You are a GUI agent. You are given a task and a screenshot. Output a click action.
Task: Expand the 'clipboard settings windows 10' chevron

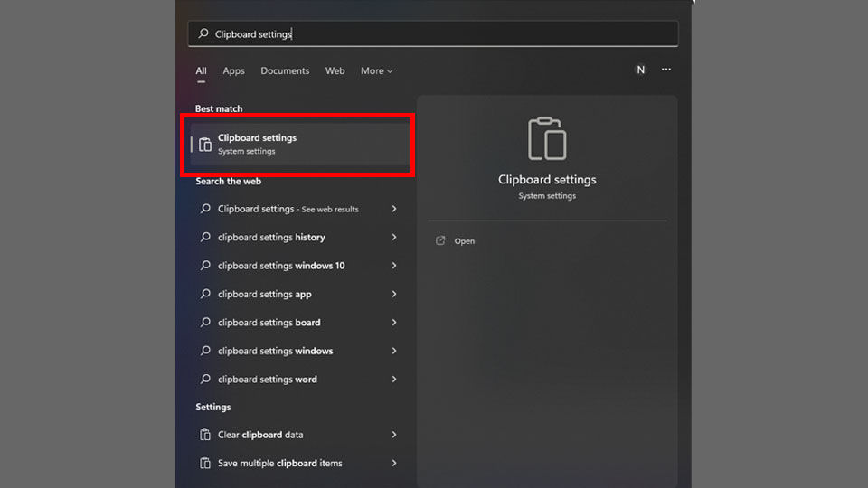(394, 266)
